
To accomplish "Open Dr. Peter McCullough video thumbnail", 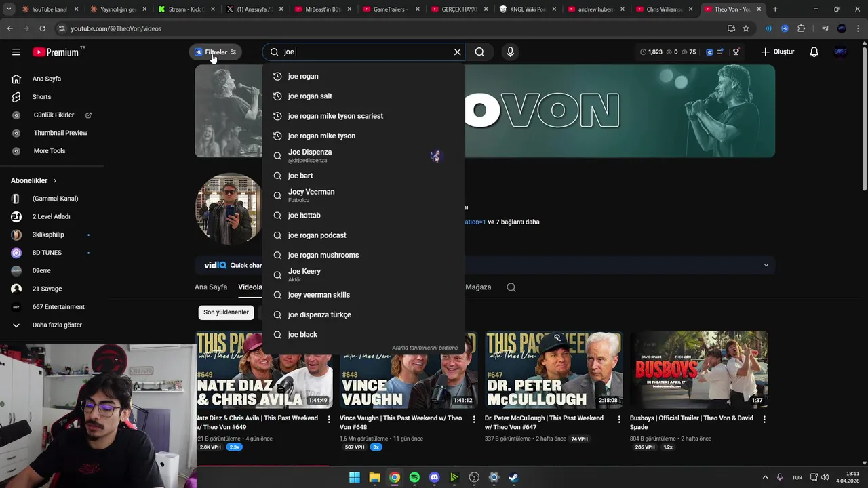I will (553, 369).
